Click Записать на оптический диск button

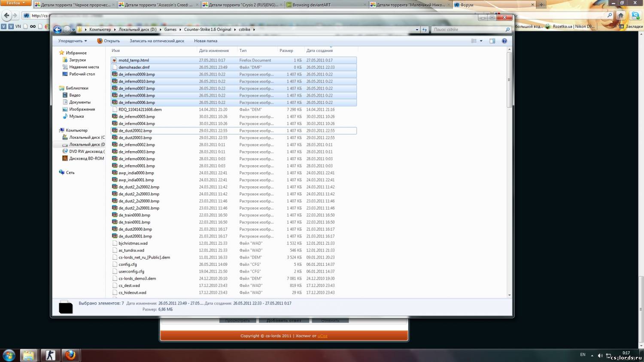[x=157, y=41]
